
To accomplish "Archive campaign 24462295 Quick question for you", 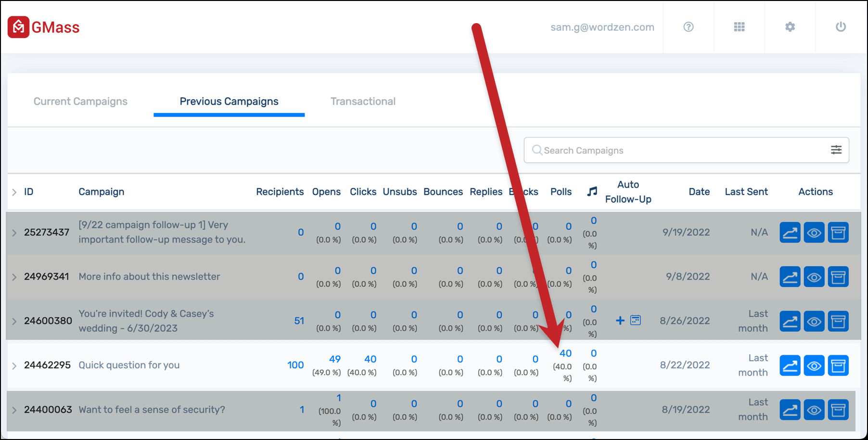I will point(838,365).
